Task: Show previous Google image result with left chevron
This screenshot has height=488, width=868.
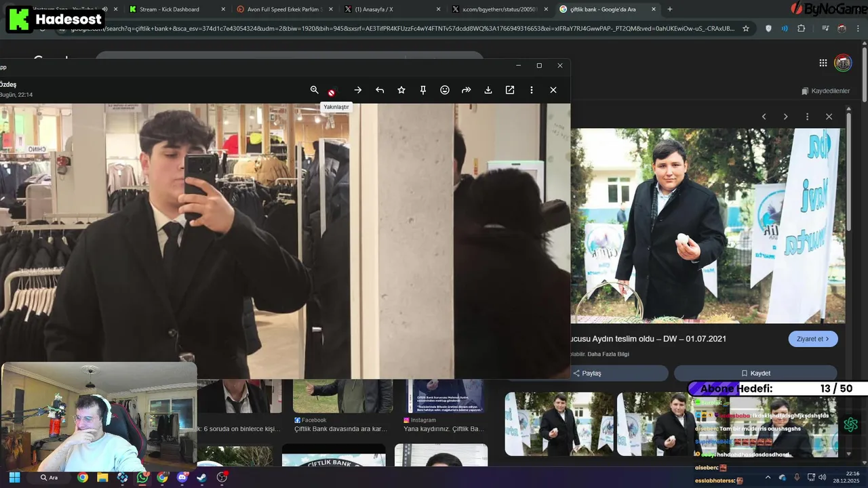Action: click(x=764, y=117)
